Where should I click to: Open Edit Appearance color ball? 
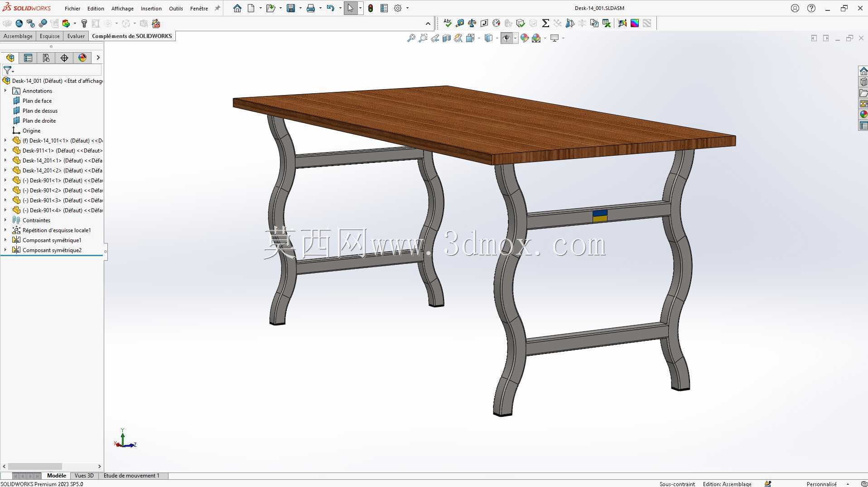tap(525, 38)
